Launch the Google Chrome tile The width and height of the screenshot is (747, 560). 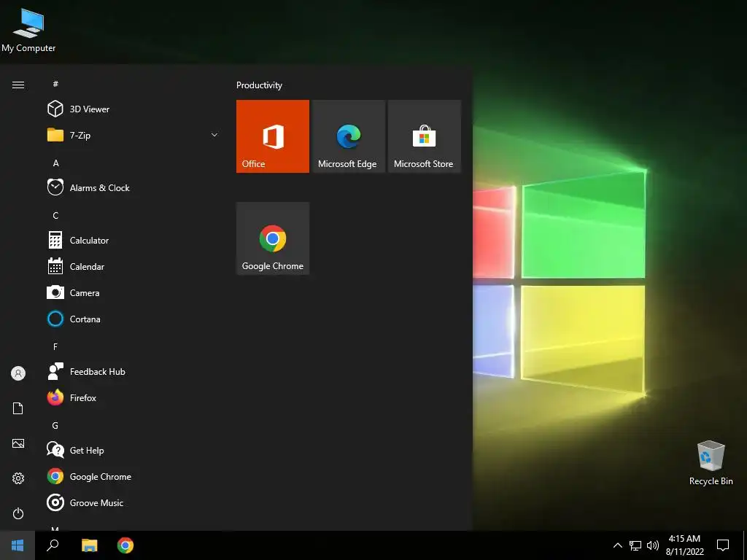(x=273, y=238)
